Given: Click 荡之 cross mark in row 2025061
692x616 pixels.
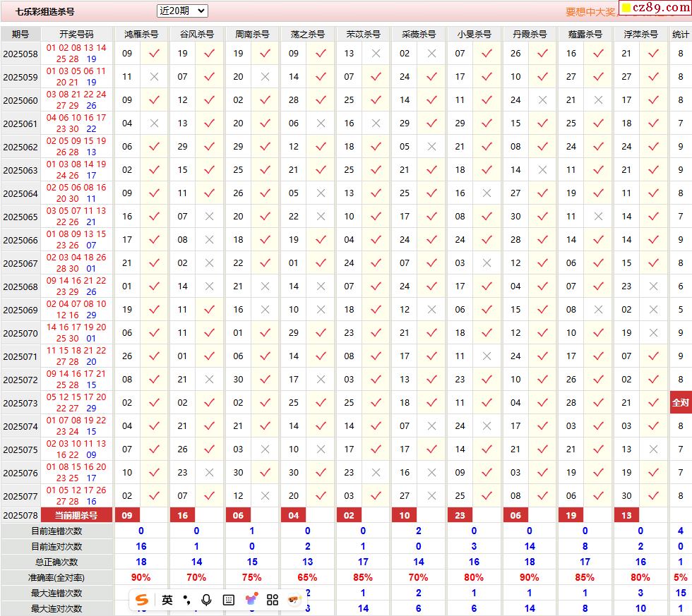Looking at the screenshot, I should (321, 123).
